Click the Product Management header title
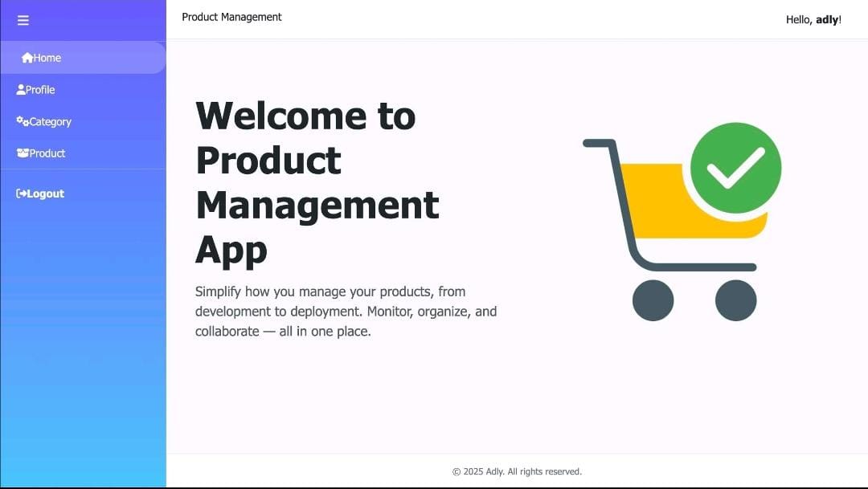The height and width of the screenshot is (489, 868). pyautogui.click(x=231, y=16)
